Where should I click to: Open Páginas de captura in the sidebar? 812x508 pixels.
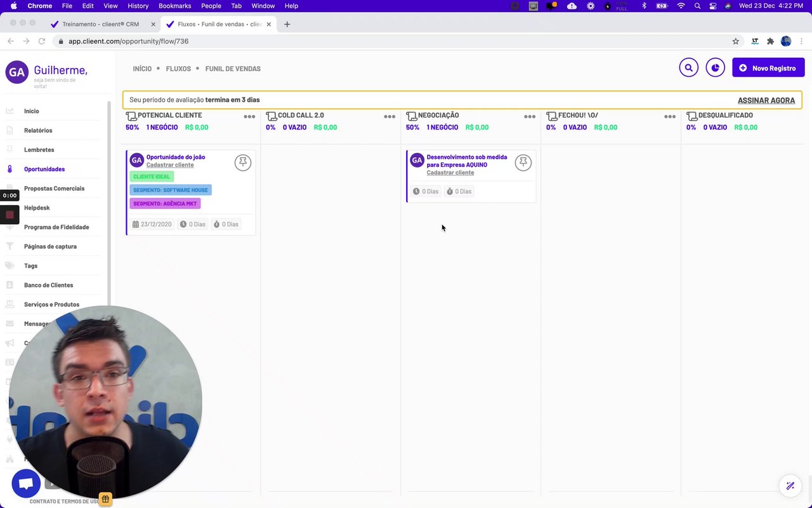tap(50, 246)
